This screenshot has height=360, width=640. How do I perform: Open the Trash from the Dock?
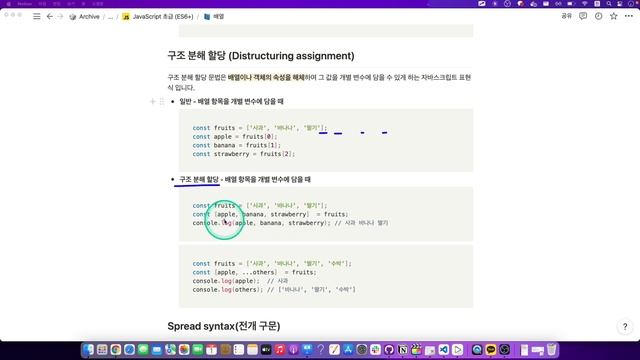[x=551, y=350]
